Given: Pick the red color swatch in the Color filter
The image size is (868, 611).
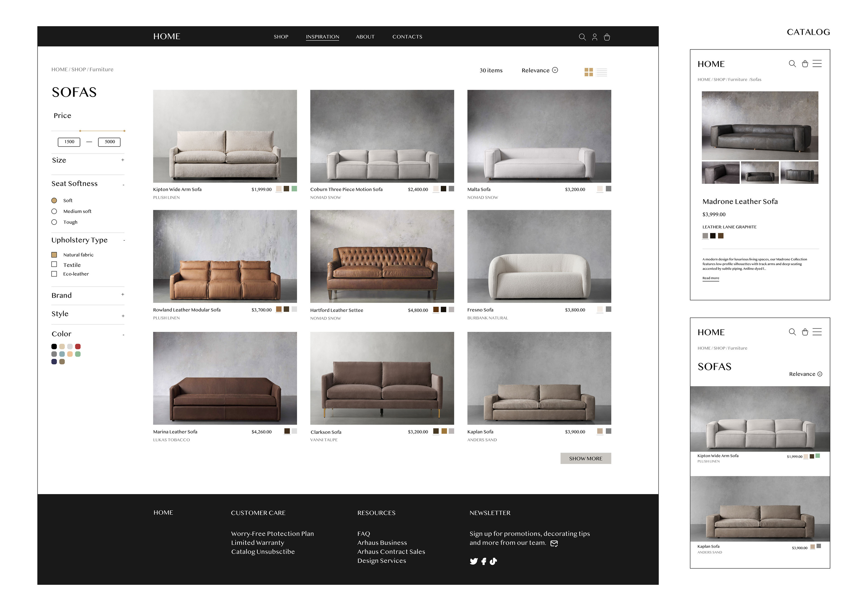Looking at the screenshot, I should [x=78, y=347].
